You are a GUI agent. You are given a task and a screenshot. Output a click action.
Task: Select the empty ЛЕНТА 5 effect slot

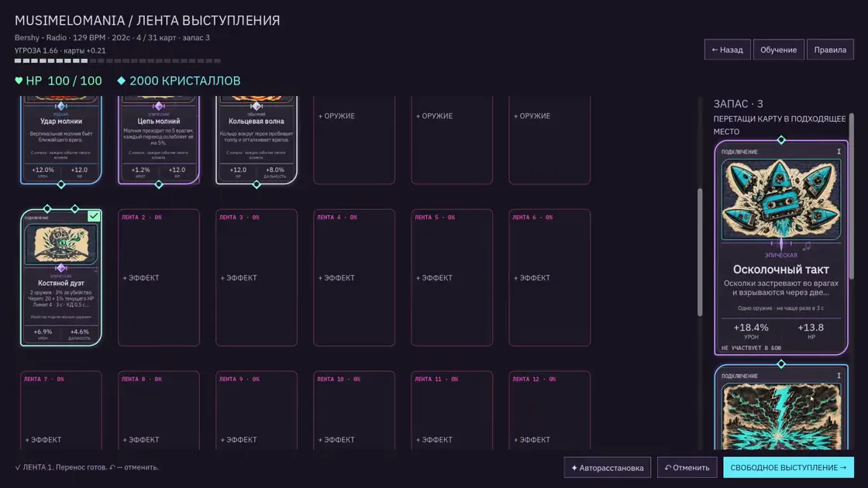[x=452, y=277]
